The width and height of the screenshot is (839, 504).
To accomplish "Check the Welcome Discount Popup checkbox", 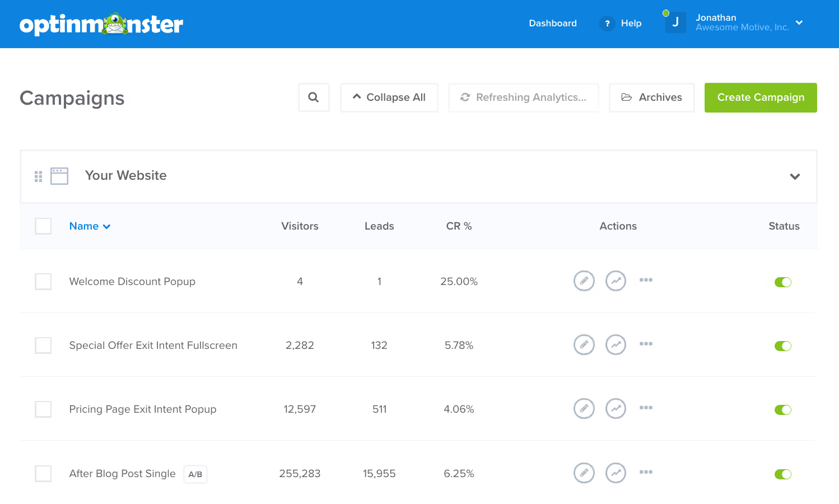I will coord(43,281).
